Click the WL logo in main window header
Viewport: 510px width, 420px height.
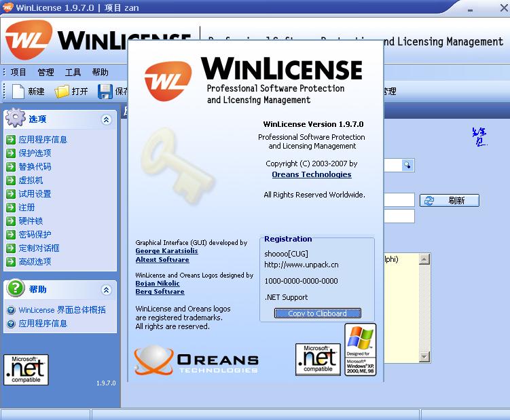tap(29, 40)
